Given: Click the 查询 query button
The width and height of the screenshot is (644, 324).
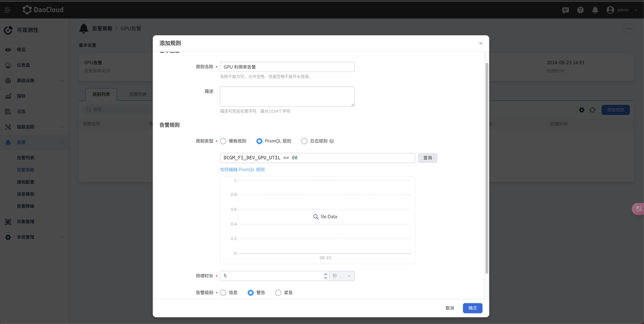Looking at the screenshot, I should tap(427, 158).
